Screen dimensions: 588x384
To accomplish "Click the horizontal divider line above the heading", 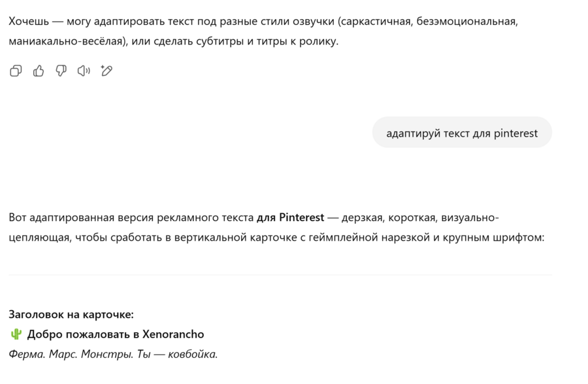I will point(280,275).
